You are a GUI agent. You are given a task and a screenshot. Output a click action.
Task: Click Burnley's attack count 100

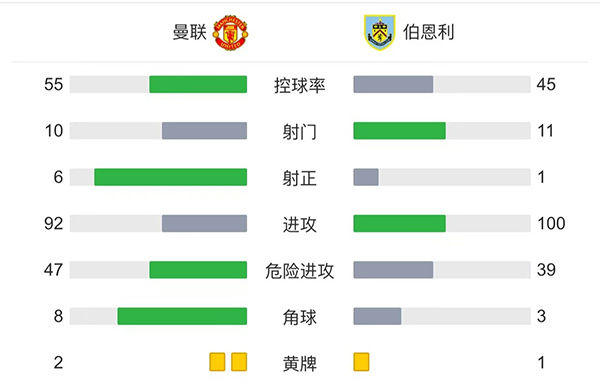[551, 223]
